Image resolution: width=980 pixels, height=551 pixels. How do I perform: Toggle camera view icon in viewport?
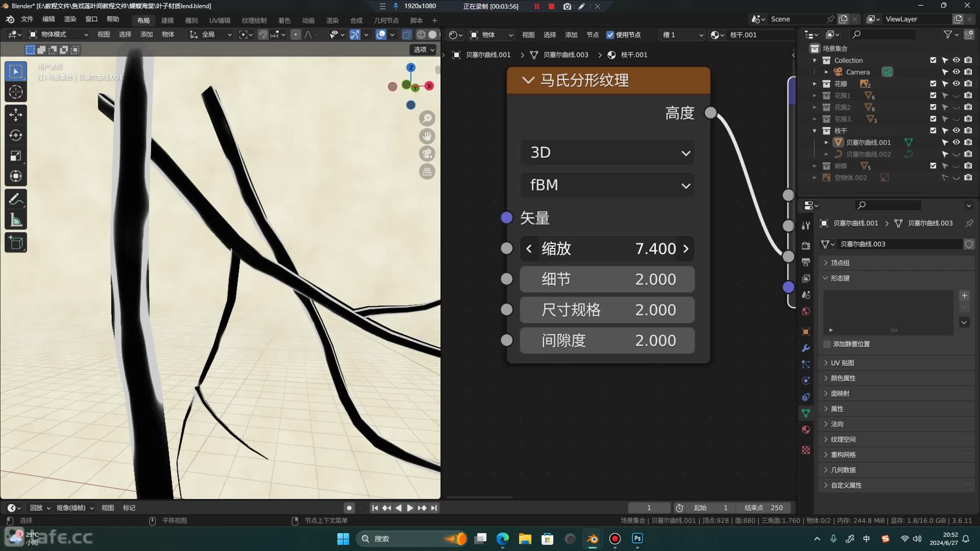[427, 154]
